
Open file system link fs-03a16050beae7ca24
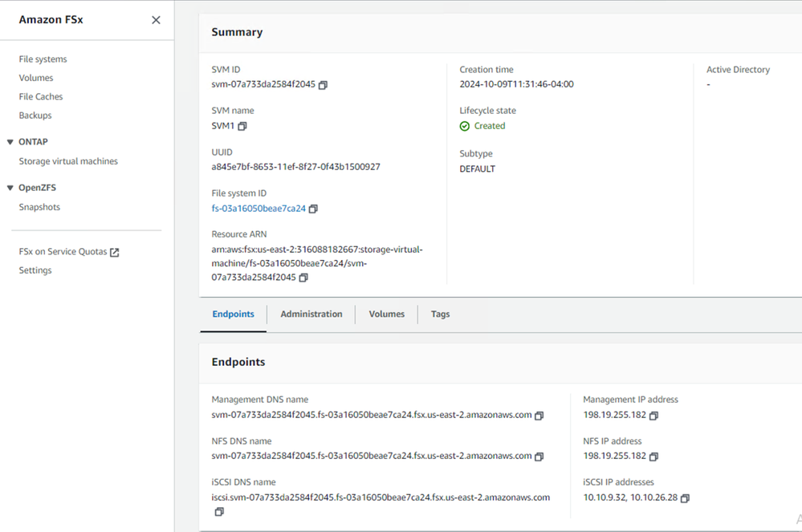coord(259,209)
